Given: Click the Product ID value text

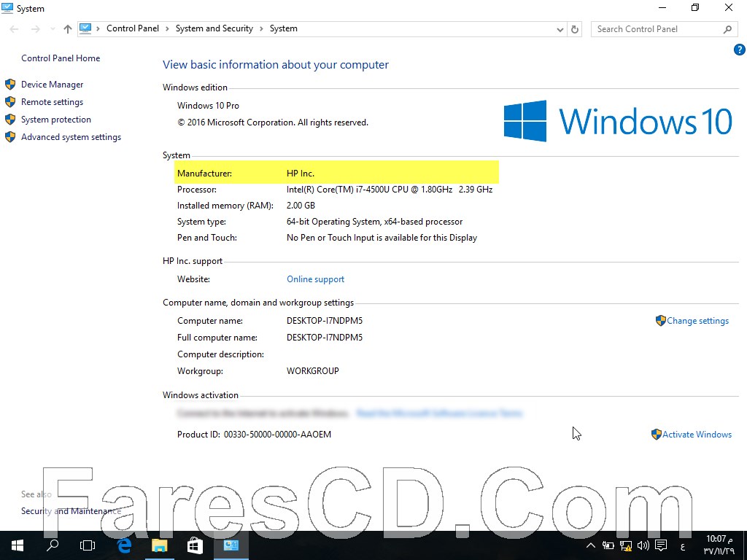Looking at the screenshot, I should (277, 435).
